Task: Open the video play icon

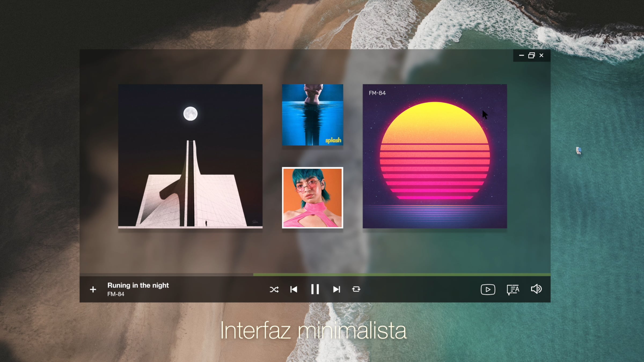Action: pos(488,290)
